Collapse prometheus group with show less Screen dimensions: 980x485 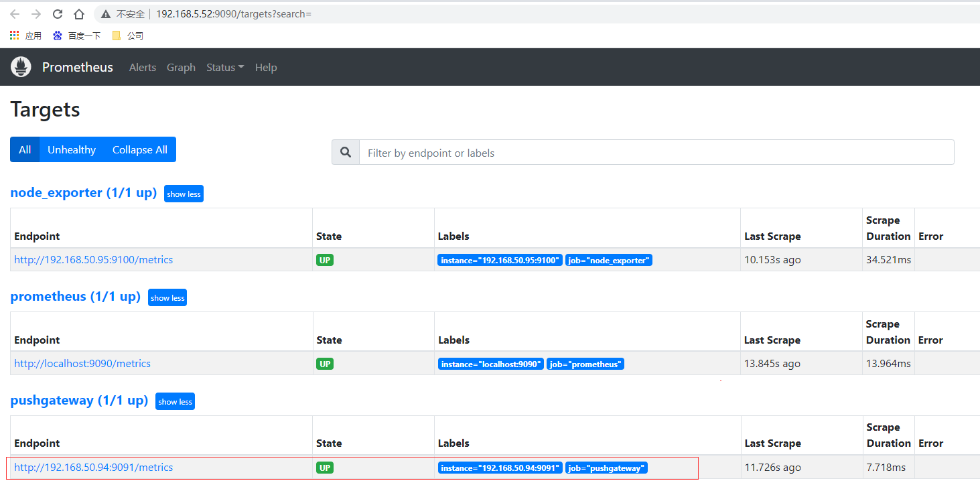point(167,297)
